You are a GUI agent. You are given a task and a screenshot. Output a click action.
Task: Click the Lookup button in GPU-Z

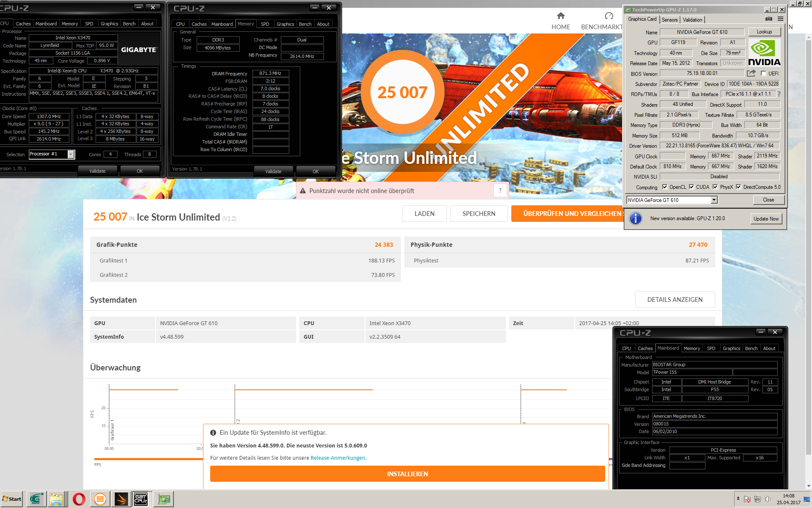764,32
